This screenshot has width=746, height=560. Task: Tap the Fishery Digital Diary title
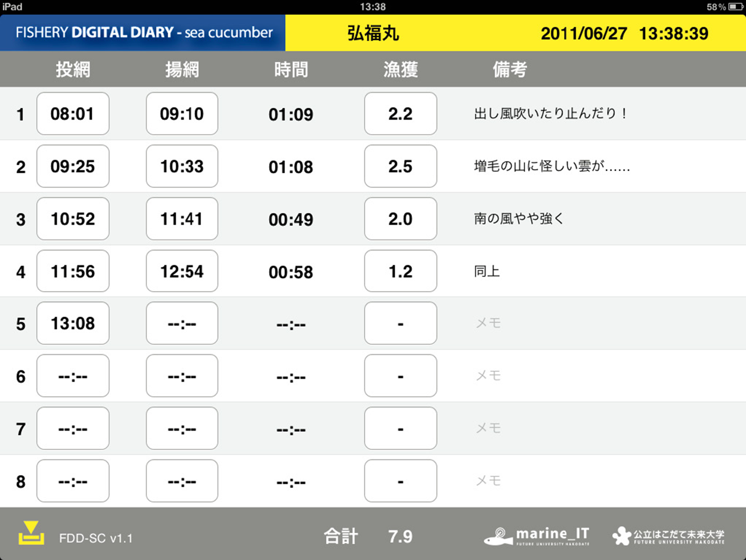pyautogui.click(x=144, y=32)
